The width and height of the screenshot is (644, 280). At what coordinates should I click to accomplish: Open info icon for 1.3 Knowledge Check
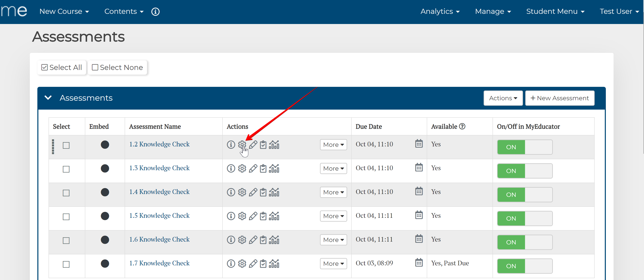click(231, 168)
